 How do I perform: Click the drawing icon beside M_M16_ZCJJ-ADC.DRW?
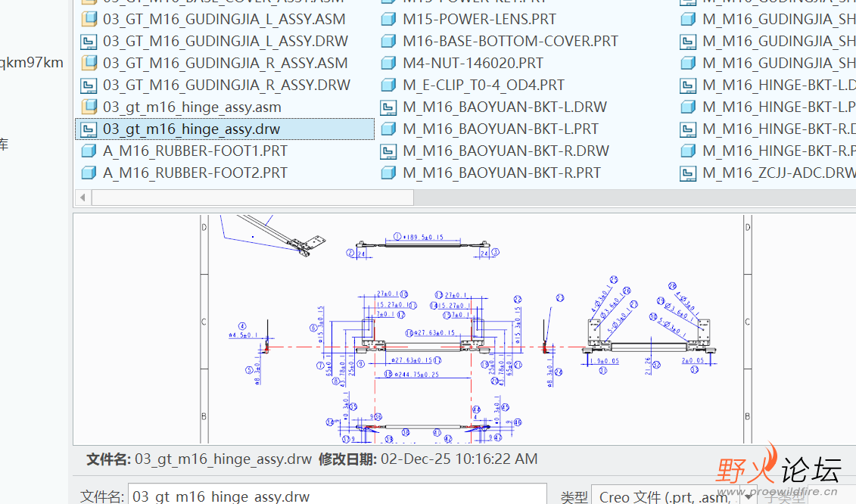coord(688,173)
